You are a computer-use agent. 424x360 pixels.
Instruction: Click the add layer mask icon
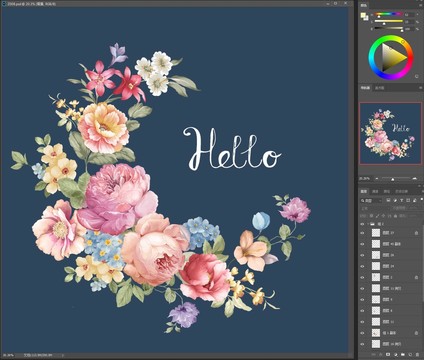click(388, 355)
